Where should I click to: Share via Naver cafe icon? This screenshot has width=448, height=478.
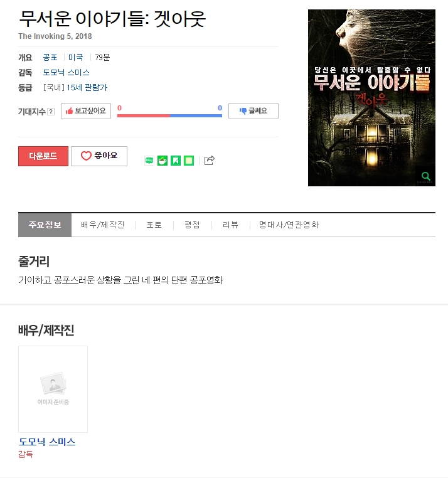[163, 161]
